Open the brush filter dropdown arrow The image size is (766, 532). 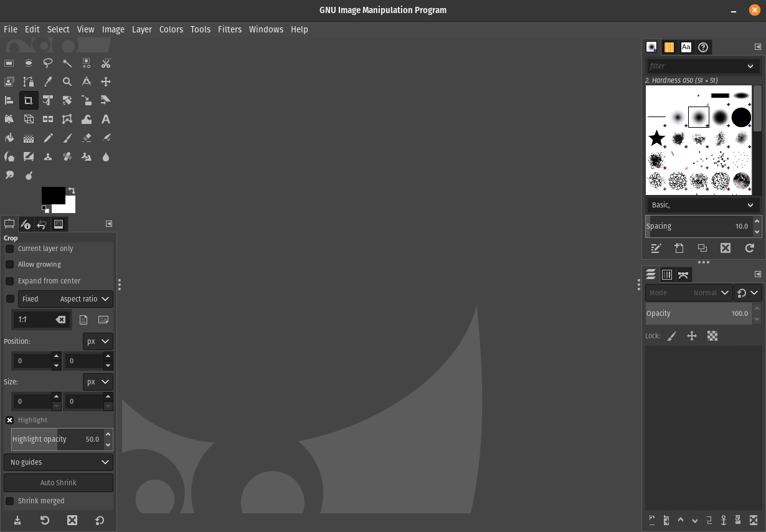[x=750, y=66]
